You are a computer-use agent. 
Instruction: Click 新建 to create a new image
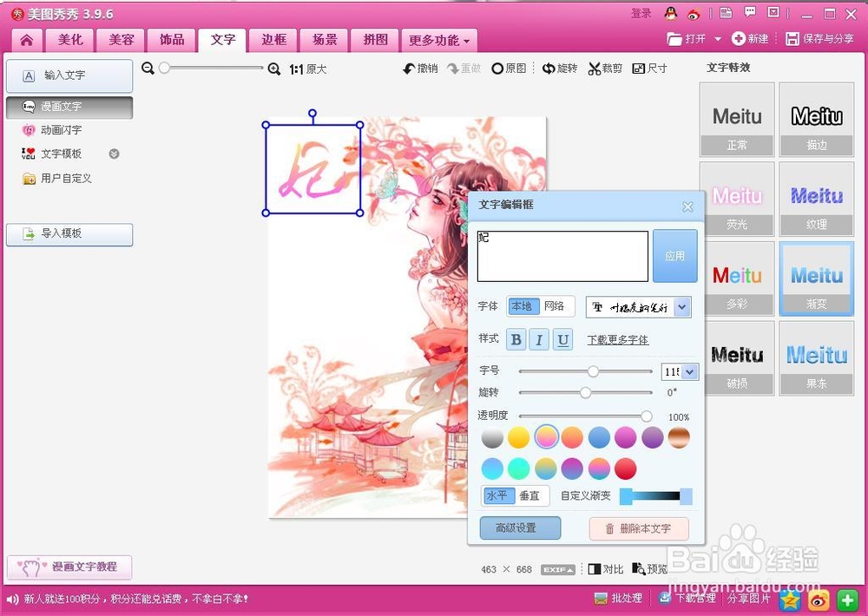pos(750,39)
